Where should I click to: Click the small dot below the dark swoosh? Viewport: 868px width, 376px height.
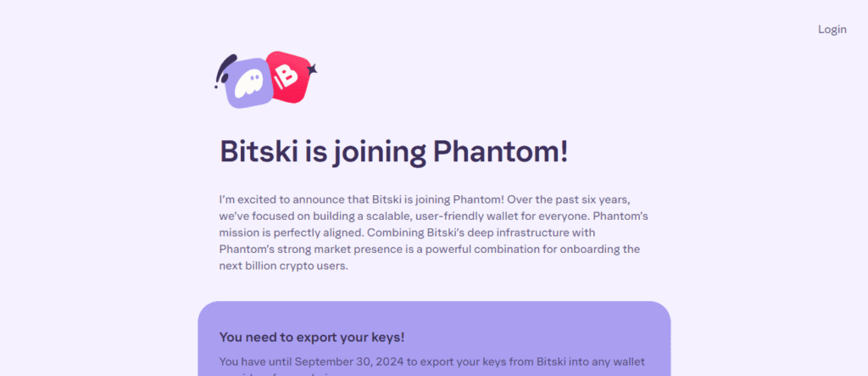(217, 87)
